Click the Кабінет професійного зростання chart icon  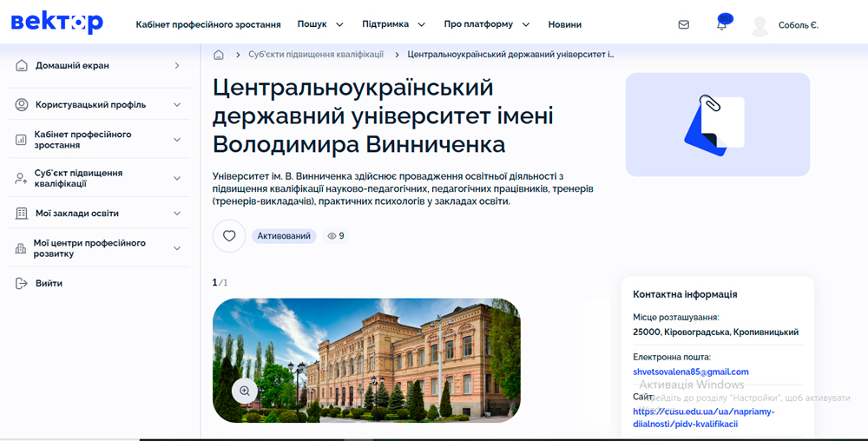21,140
